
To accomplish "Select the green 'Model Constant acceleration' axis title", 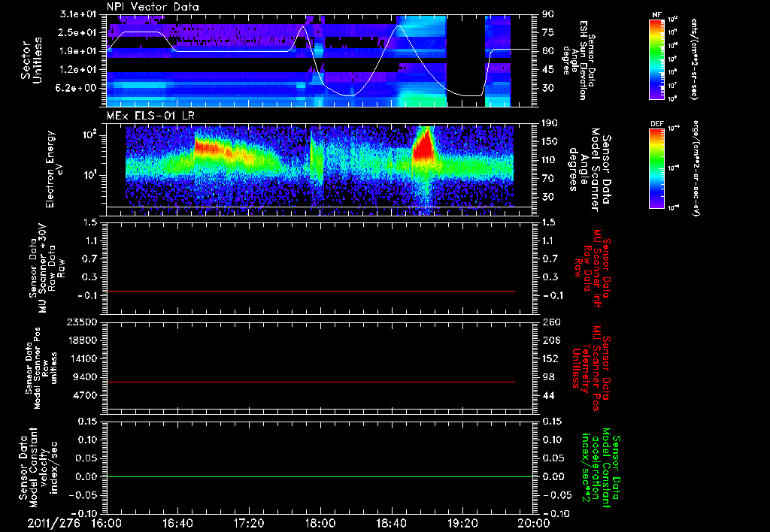I will click(x=601, y=468).
